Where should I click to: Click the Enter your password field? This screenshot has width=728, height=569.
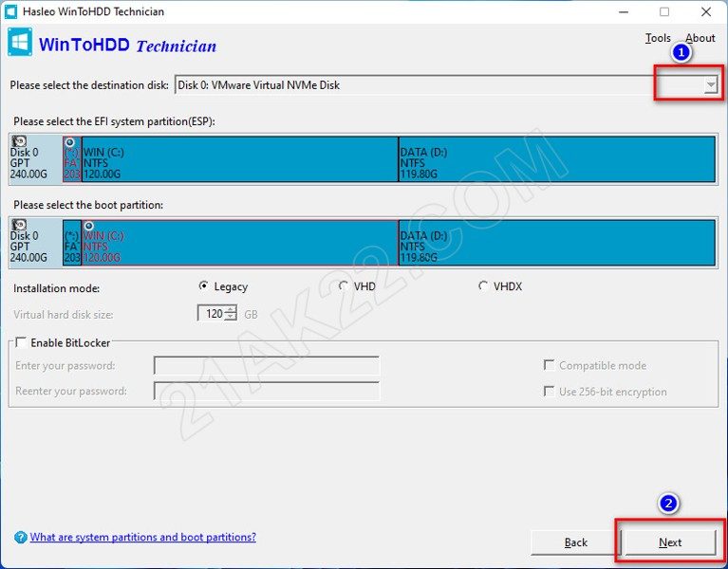267,365
